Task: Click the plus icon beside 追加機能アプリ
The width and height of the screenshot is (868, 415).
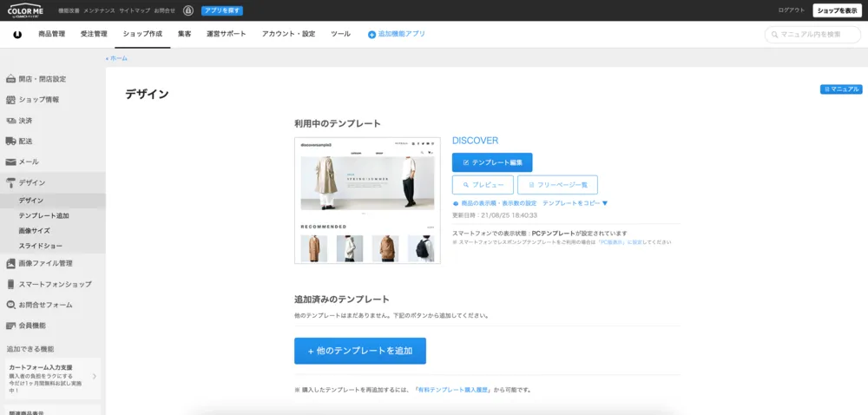Action: tap(372, 35)
